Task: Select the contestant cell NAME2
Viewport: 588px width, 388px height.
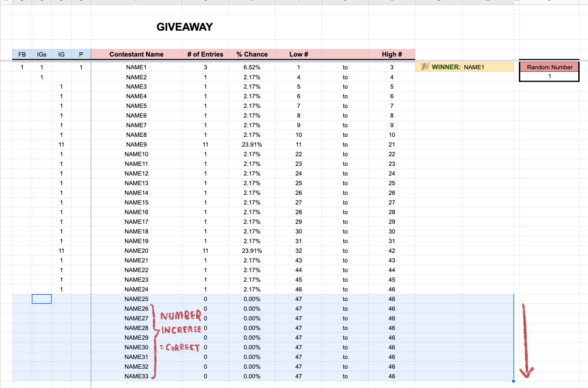Action: tap(136, 77)
